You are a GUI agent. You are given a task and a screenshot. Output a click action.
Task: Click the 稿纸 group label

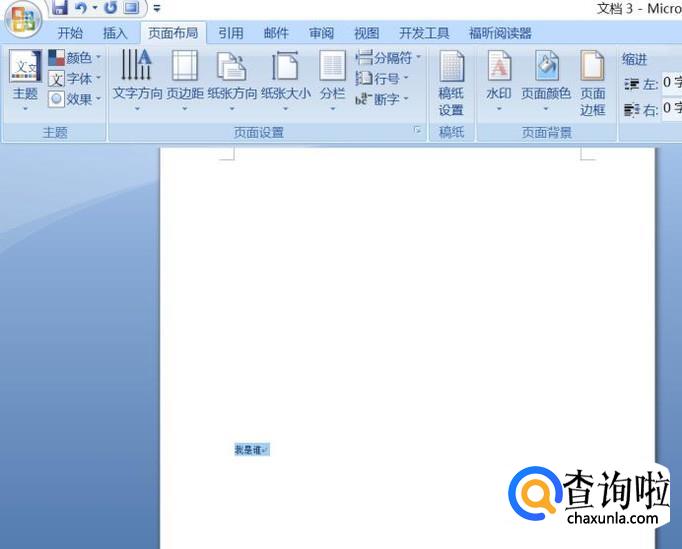pos(451,132)
